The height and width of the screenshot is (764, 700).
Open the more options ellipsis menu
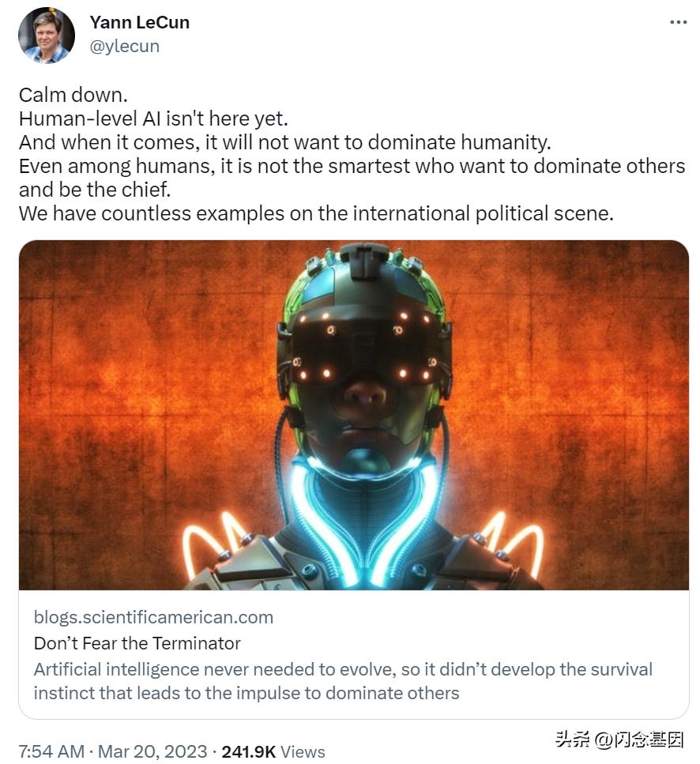[x=678, y=22]
